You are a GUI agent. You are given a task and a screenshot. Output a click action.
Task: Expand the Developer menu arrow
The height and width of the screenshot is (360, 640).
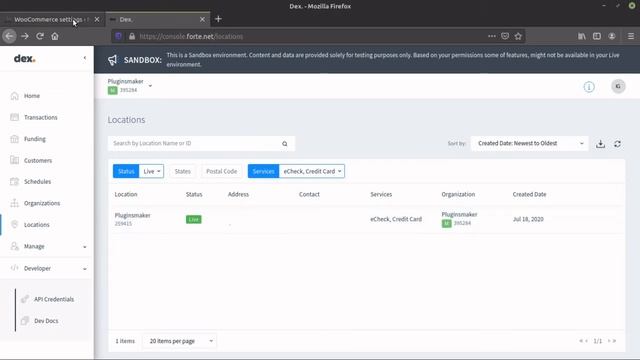pos(84,269)
